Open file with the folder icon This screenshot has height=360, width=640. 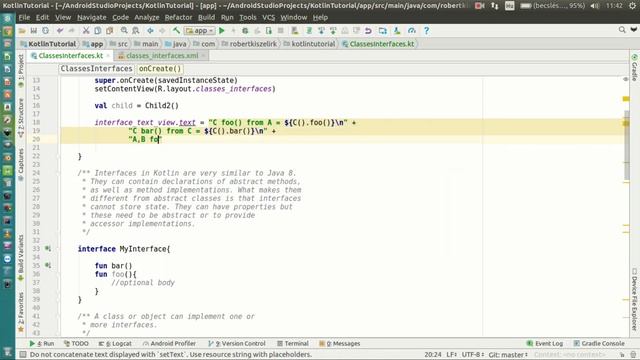(22, 31)
